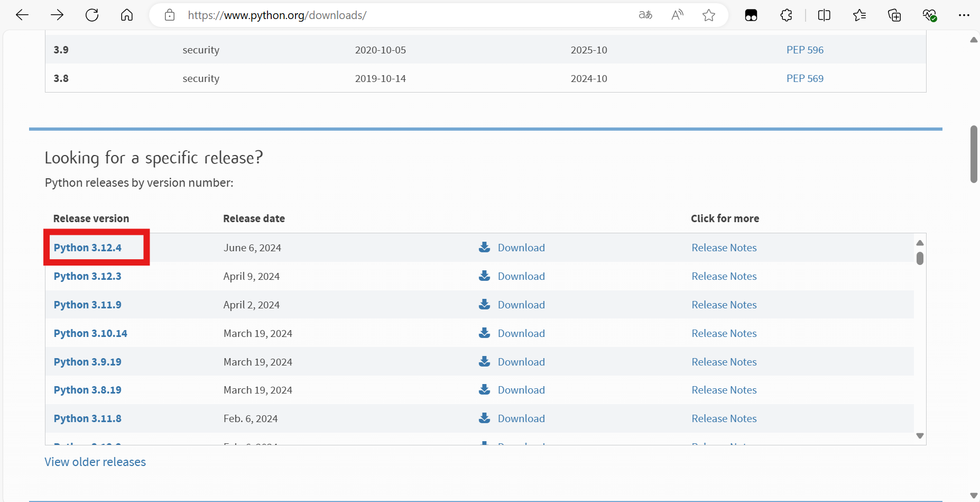Screen dimensions: 980x502
Task: Open the settings and more menu
Action: coord(964,15)
